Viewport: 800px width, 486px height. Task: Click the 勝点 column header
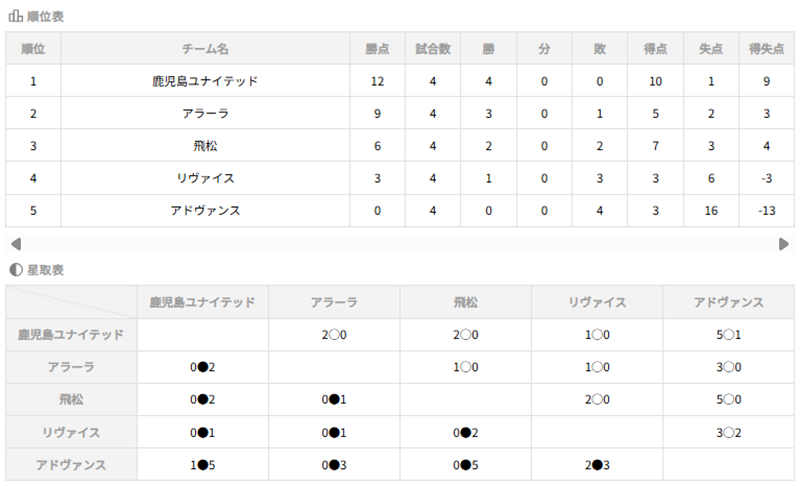point(377,48)
